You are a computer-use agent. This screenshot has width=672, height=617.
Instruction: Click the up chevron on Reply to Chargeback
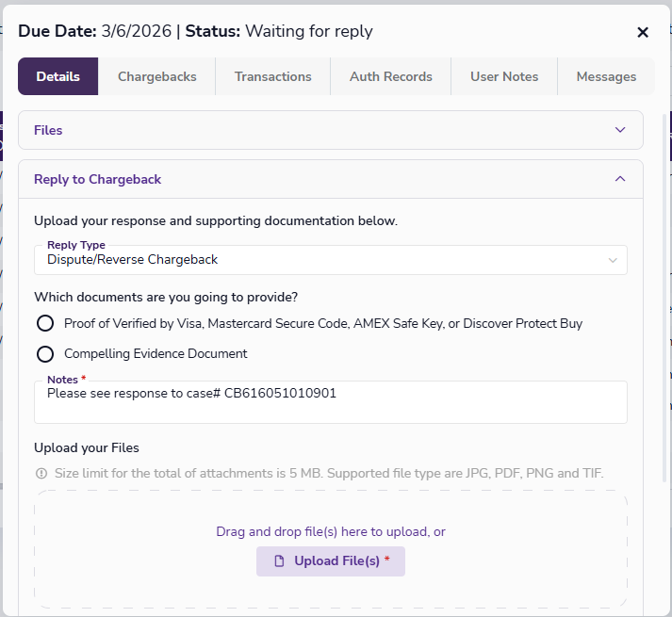(x=619, y=179)
